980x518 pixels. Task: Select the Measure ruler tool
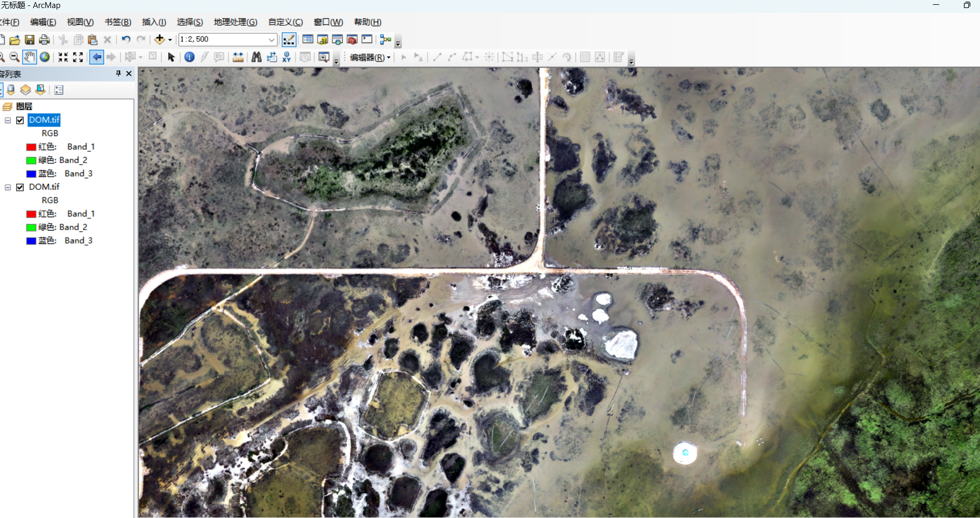pyautogui.click(x=238, y=57)
